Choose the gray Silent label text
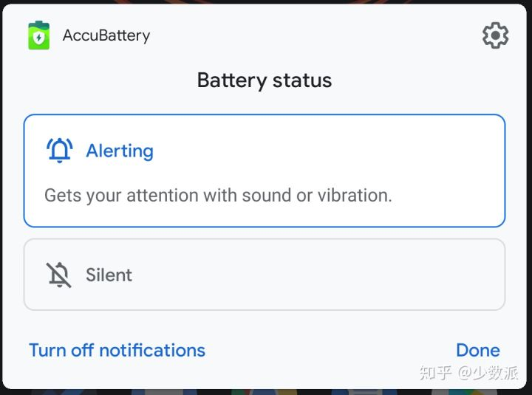The height and width of the screenshot is (395, 532). click(109, 275)
